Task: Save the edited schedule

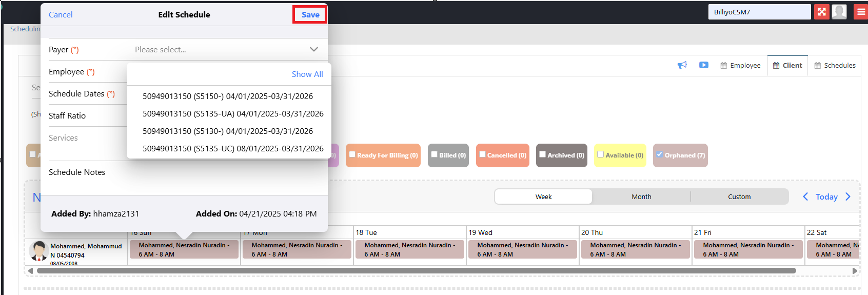Action: coord(310,15)
